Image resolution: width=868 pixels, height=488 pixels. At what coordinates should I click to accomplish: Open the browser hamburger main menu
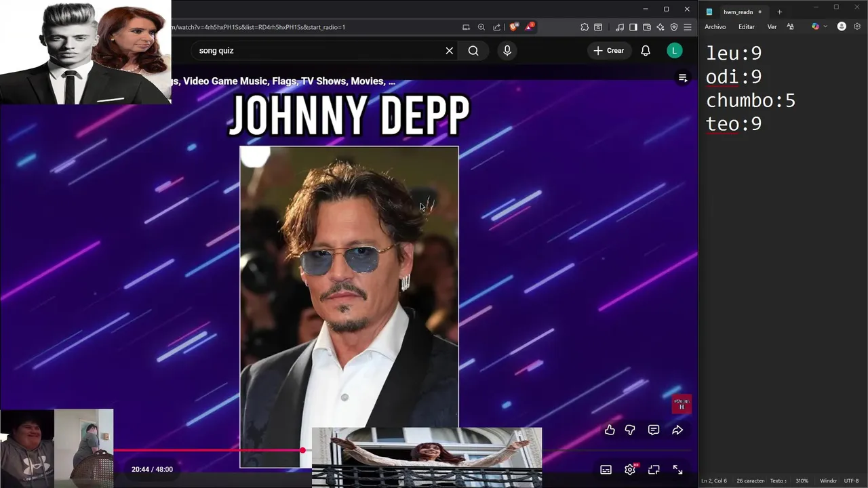pyautogui.click(x=688, y=27)
